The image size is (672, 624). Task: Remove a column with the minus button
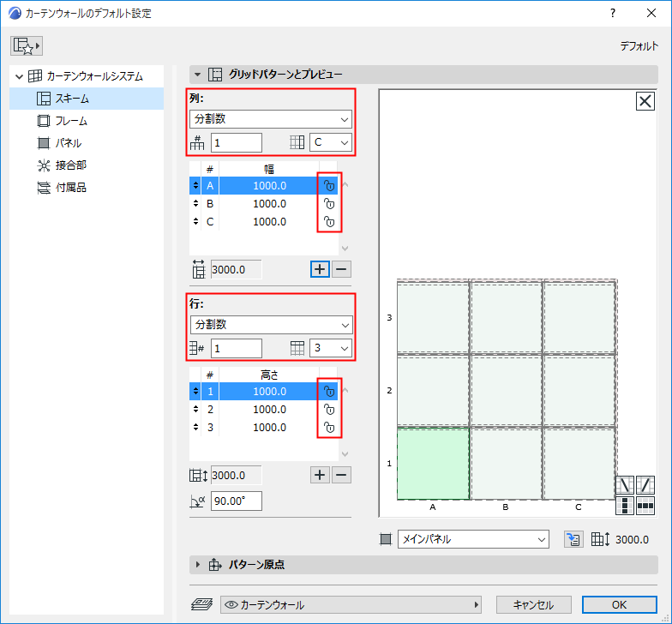tap(341, 269)
